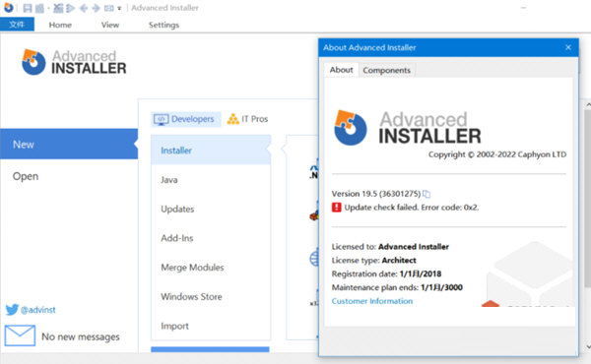This screenshot has height=364, width=591.
Task: Click the Build icon in quick access toolbar
Action: [39, 8]
